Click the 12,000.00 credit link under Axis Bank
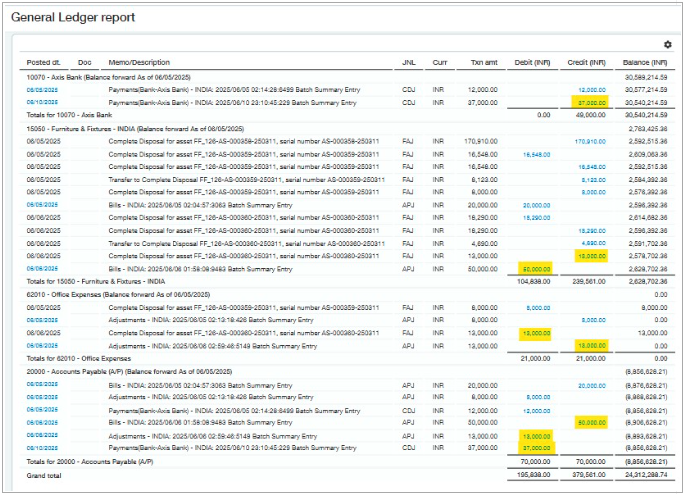Screen dimensions: 686x494 click(592, 90)
